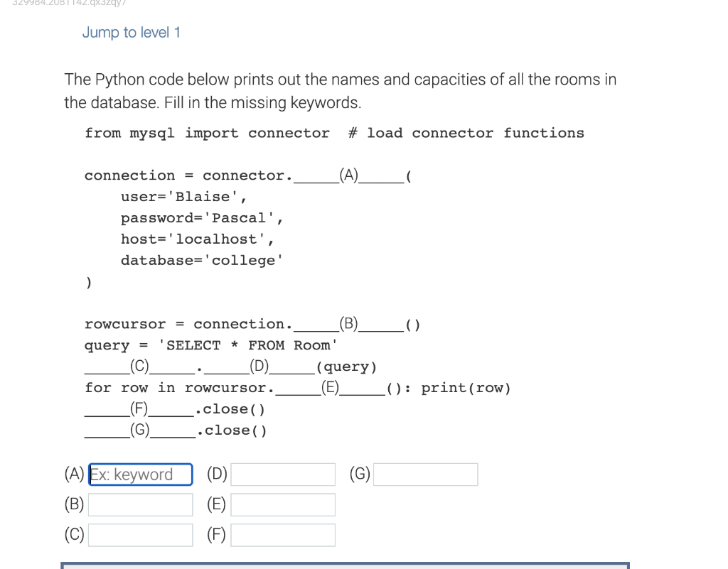
Task: Open the Jump to level 1 link
Action: coord(131,32)
